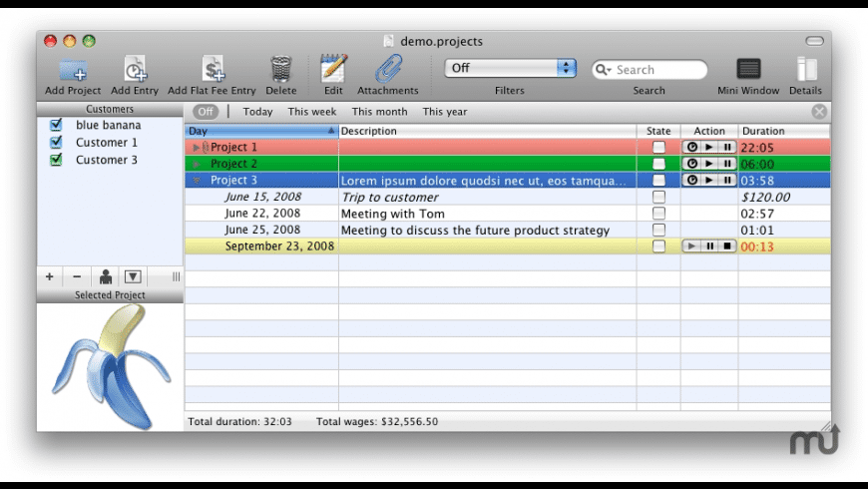Click the Off filter pill button
The height and width of the screenshot is (489, 868).
click(206, 112)
